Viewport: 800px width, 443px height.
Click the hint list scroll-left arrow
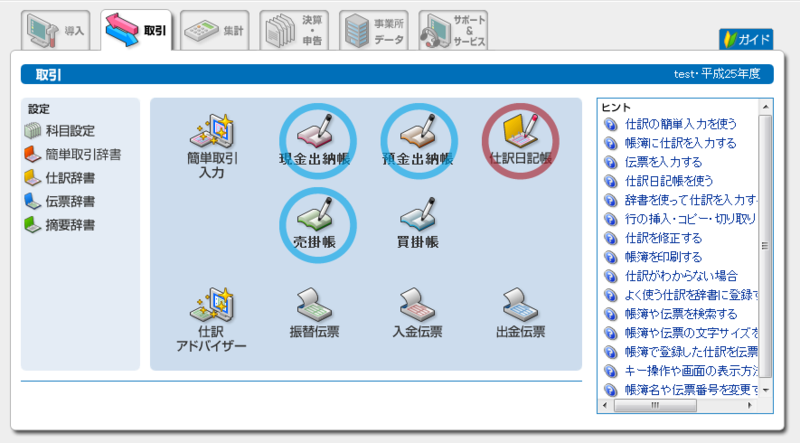pyautogui.click(x=605, y=406)
